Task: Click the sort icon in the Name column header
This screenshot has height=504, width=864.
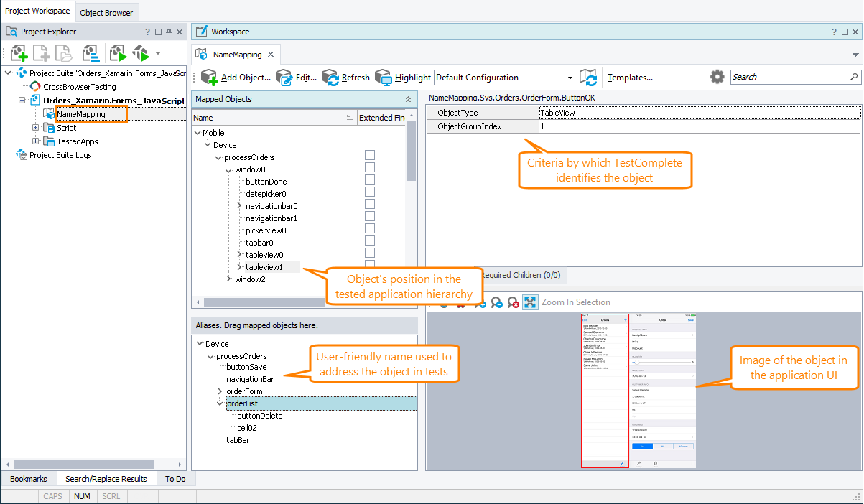Action: click(x=350, y=118)
